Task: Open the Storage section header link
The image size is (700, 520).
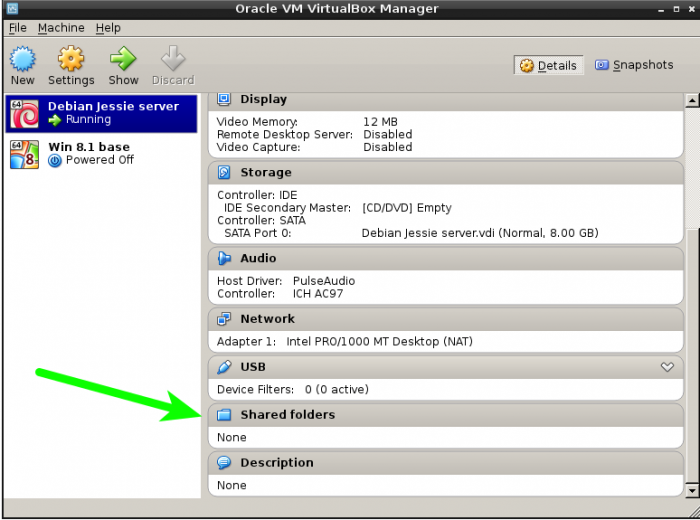Action: coord(266,172)
